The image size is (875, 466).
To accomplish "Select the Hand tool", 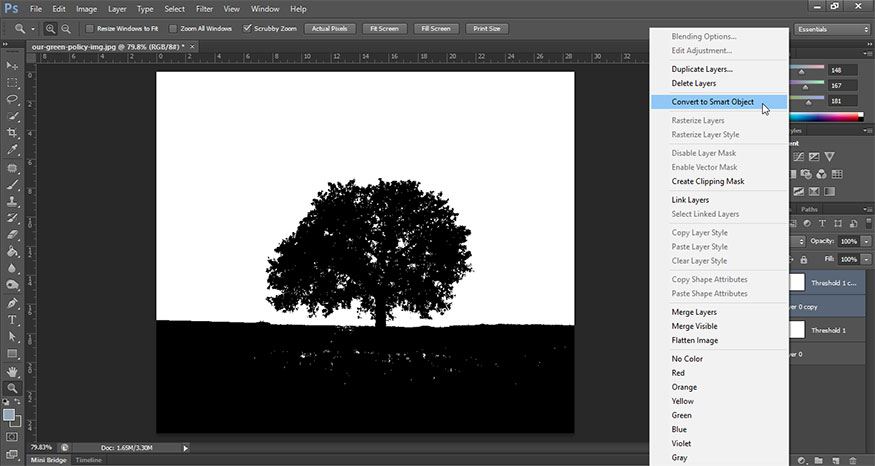I will 13,371.
